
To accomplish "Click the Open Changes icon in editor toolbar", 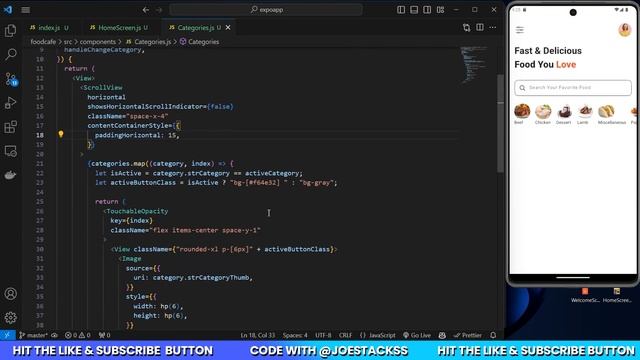I will click(x=467, y=27).
